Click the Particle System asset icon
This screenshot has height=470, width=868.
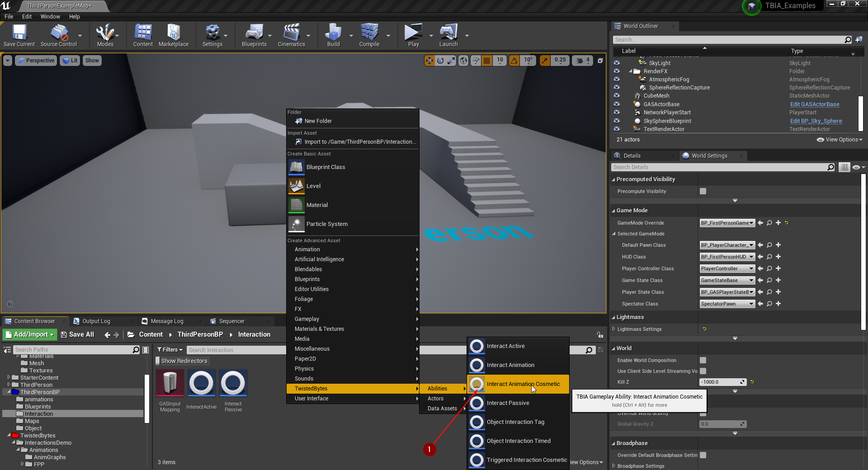[297, 224]
